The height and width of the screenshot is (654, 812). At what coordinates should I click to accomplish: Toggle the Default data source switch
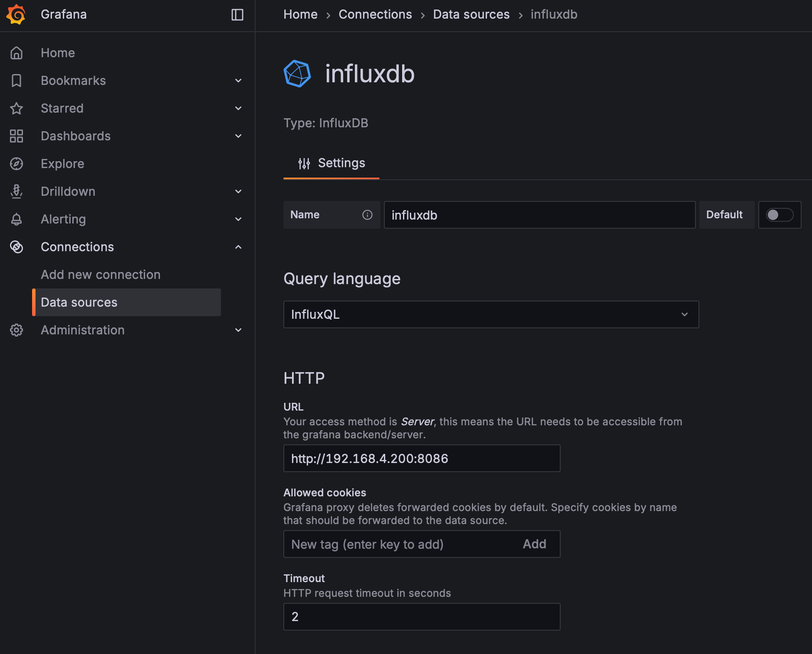tap(780, 215)
